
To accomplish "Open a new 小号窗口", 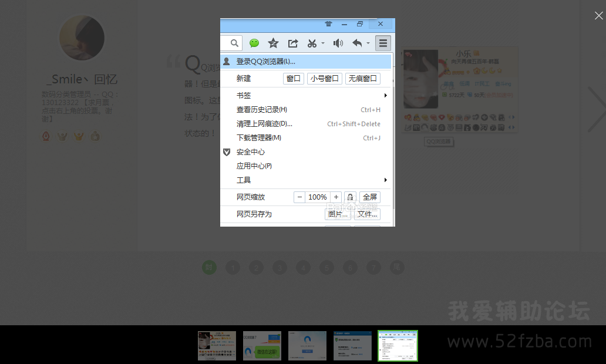I will tap(325, 79).
